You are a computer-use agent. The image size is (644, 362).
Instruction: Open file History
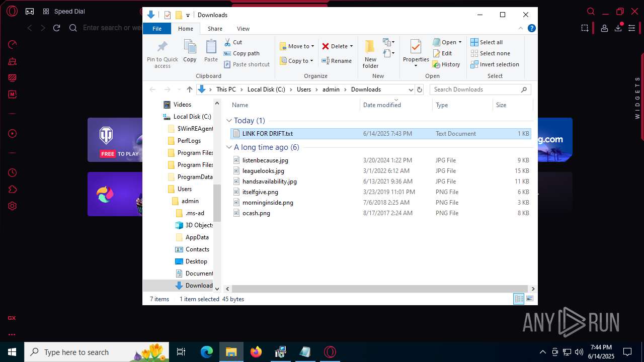tap(446, 64)
